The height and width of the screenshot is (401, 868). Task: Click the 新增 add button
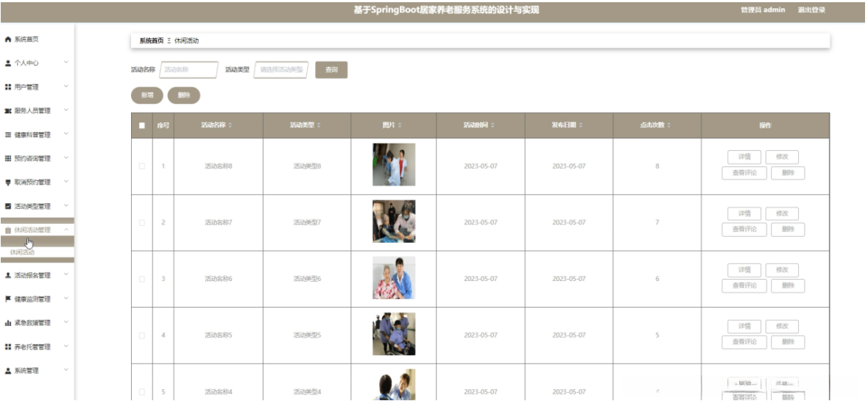click(x=147, y=95)
